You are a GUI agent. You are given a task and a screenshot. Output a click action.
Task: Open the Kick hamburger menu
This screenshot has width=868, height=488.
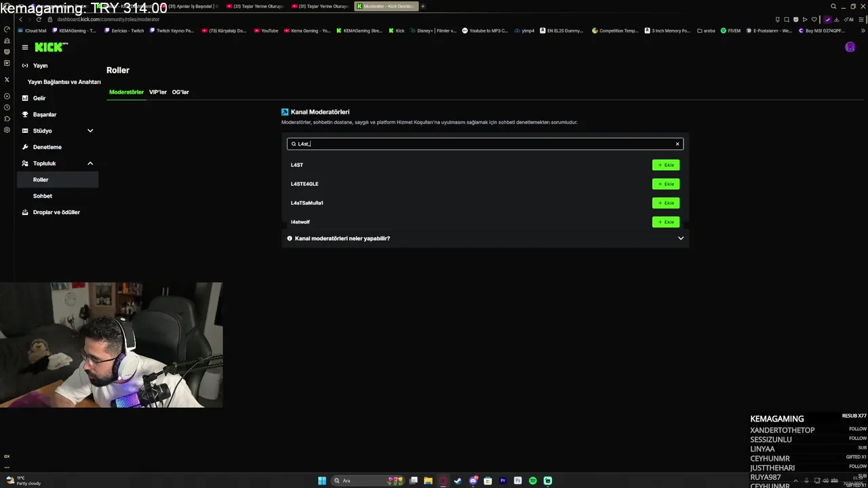pyautogui.click(x=24, y=47)
